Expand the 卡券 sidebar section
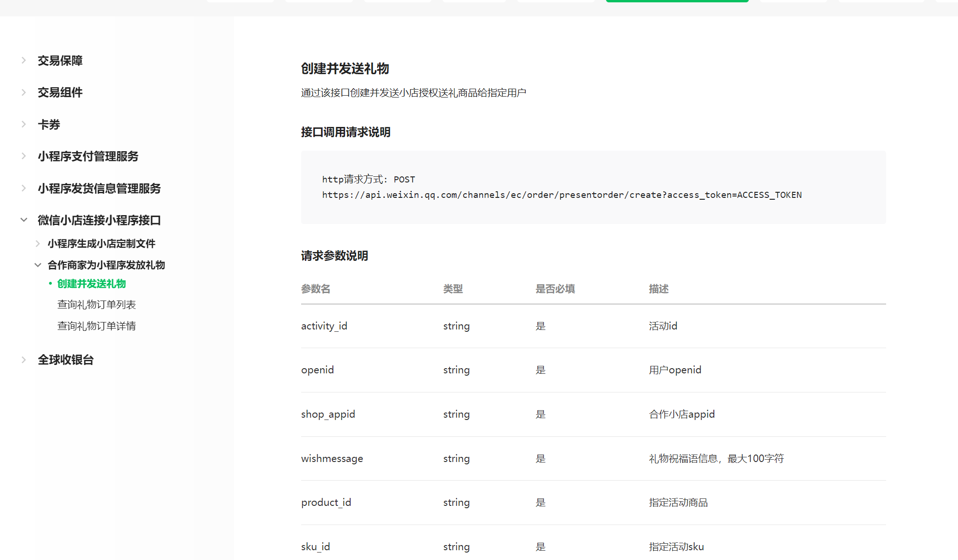The image size is (958, 560). pos(49,125)
